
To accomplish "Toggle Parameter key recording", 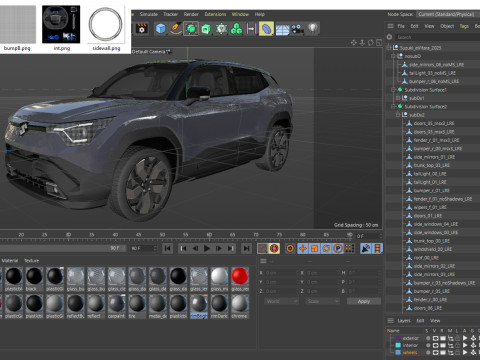I will coord(338,248).
